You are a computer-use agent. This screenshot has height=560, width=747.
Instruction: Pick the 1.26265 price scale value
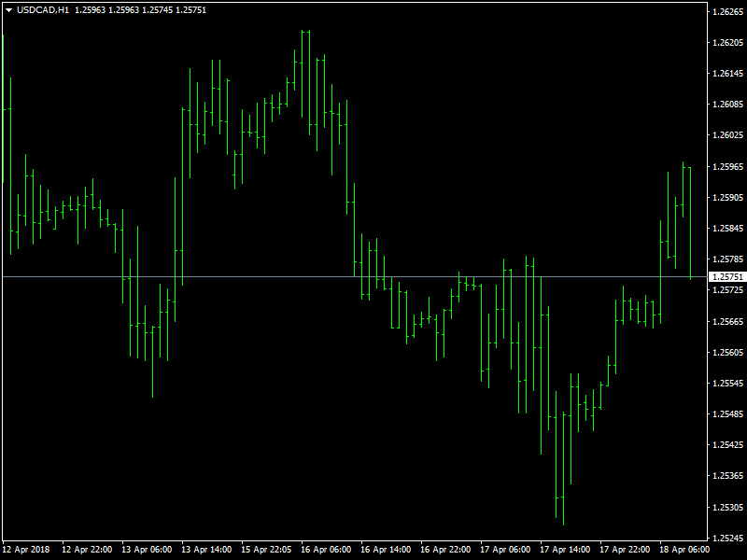pos(727,12)
